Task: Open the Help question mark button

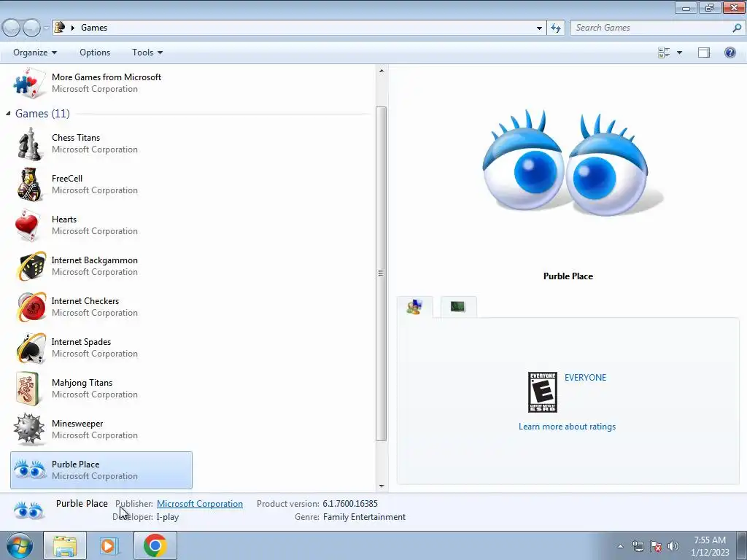Action: [729, 52]
